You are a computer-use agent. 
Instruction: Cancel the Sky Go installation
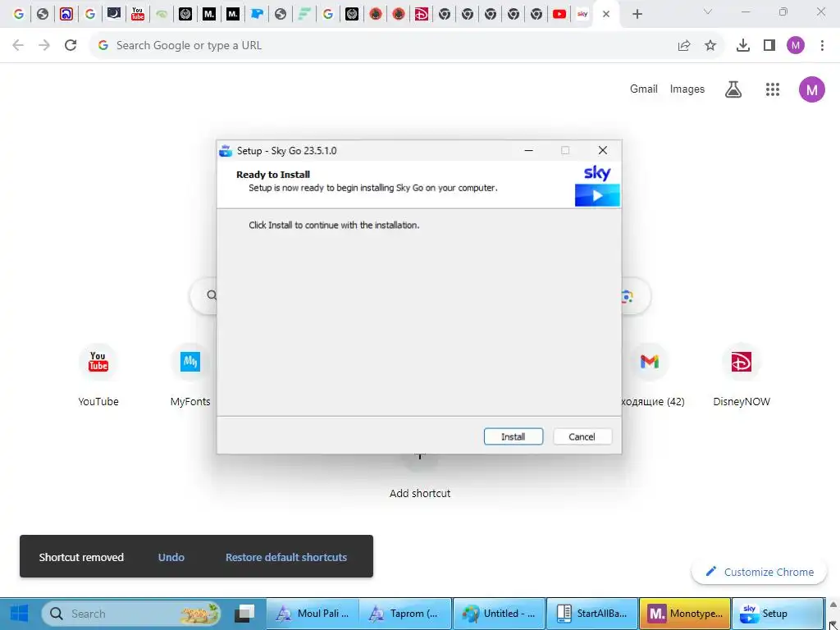point(582,436)
